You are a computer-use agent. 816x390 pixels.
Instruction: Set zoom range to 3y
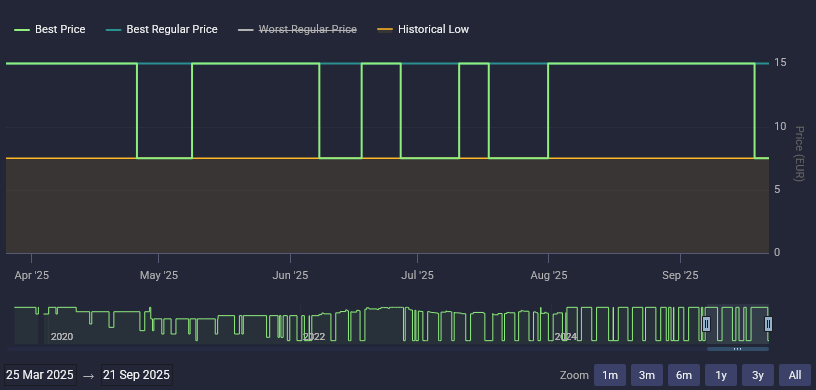point(758,375)
